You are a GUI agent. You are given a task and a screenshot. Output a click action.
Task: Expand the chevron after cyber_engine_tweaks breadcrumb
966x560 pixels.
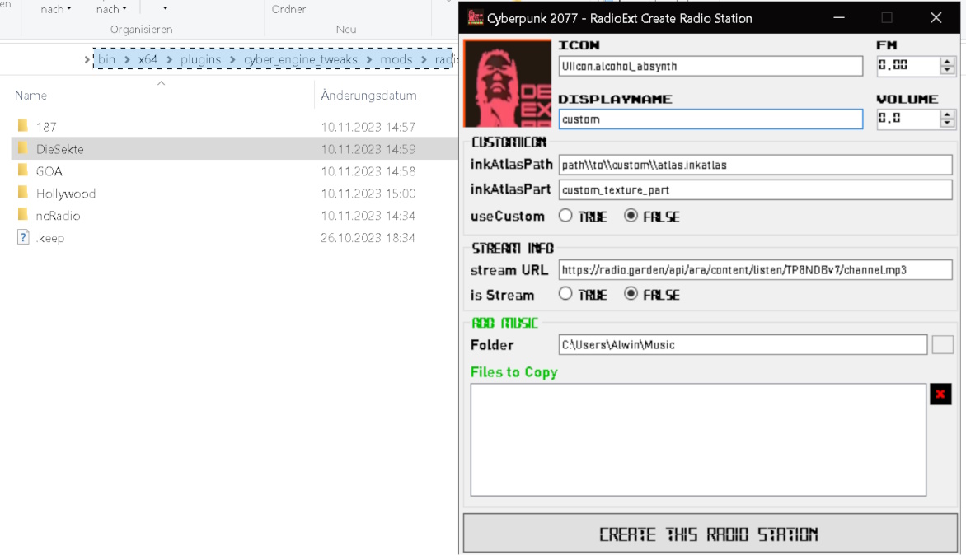pyautogui.click(x=369, y=59)
